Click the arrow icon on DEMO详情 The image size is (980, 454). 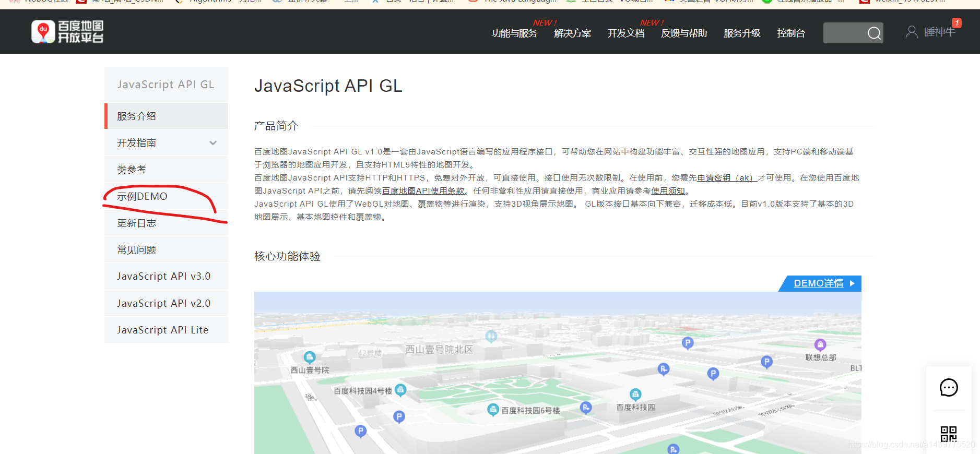(x=852, y=283)
